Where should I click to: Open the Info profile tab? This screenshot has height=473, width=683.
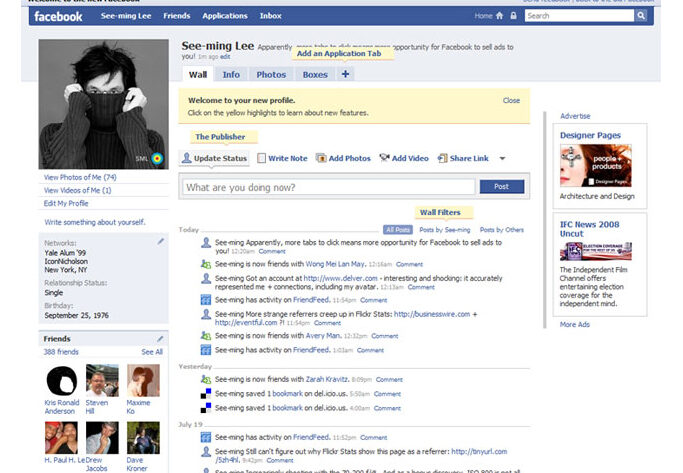(x=231, y=74)
